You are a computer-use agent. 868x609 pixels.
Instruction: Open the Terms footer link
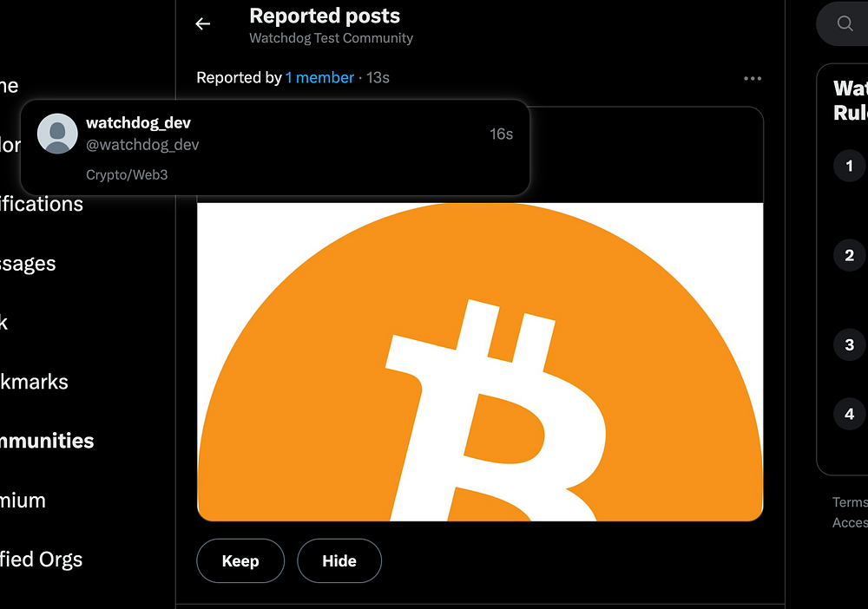tap(850, 502)
